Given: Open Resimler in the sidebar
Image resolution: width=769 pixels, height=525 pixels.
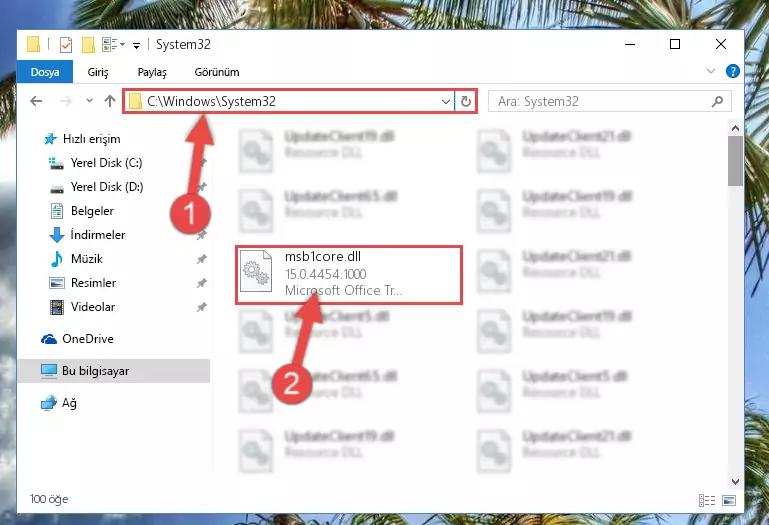Looking at the screenshot, I should tap(93, 283).
